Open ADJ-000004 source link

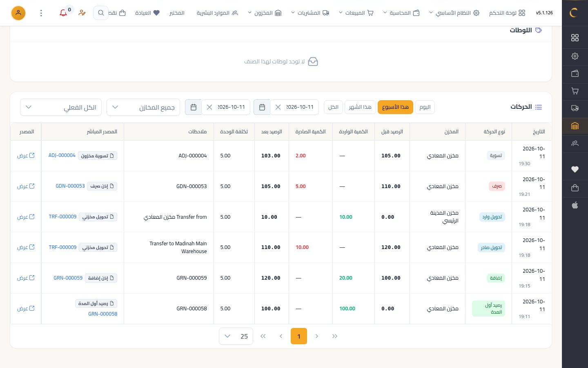[62, 155]
